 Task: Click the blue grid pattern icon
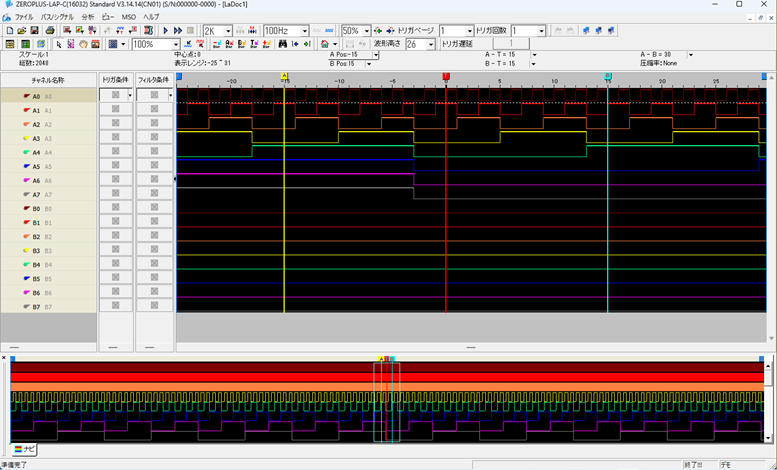113,44
